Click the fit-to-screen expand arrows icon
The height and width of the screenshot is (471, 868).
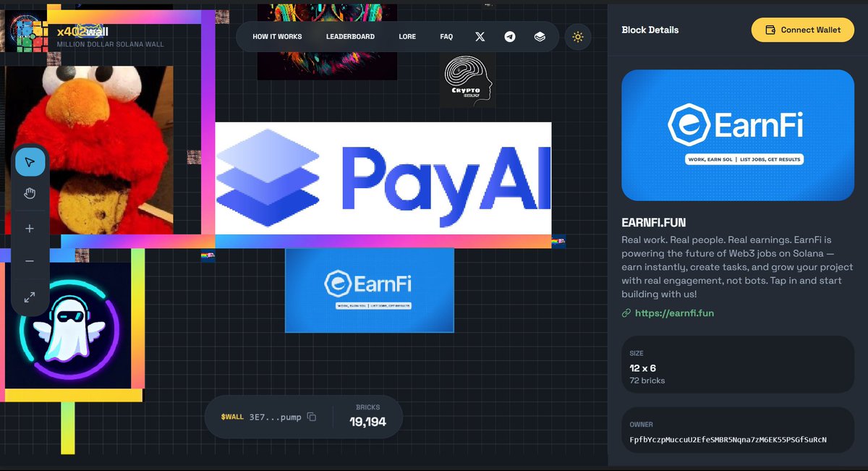point(30,297)
